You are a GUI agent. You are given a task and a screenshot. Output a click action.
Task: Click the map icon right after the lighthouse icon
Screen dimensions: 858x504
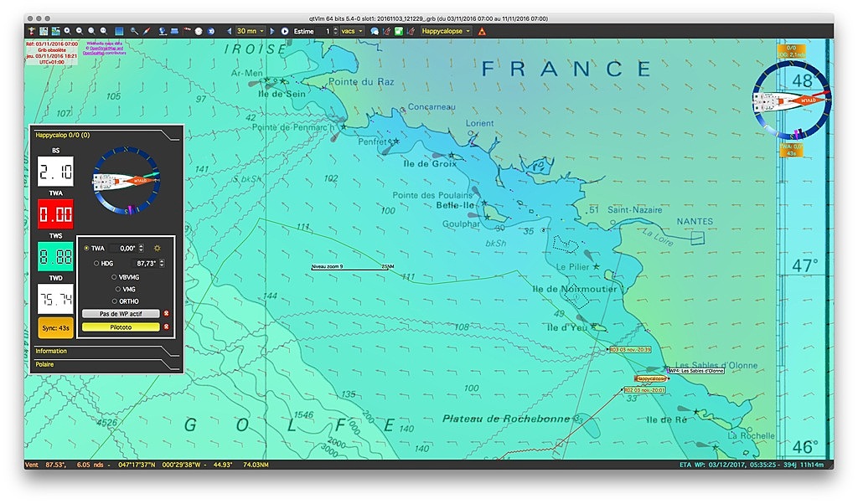coord(44,31)
